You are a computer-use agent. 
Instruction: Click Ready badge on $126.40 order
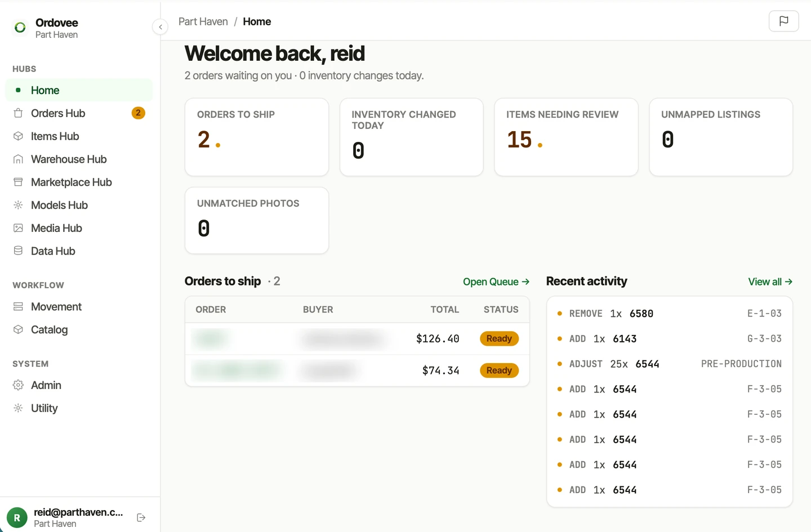(499, 338)
